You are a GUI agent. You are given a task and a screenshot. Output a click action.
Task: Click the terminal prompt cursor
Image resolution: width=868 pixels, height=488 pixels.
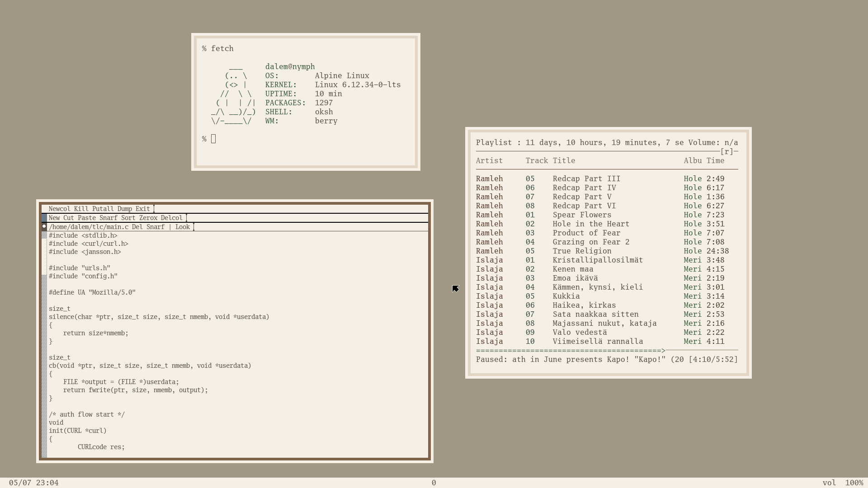[x=213, y=139]
